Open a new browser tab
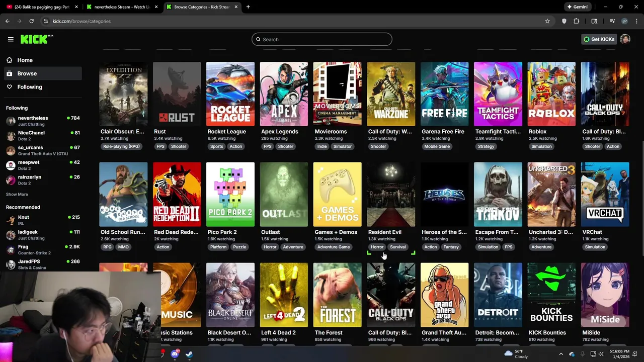Image resolution: width=644 pixels, height=362 pixels. coord(248,7)
